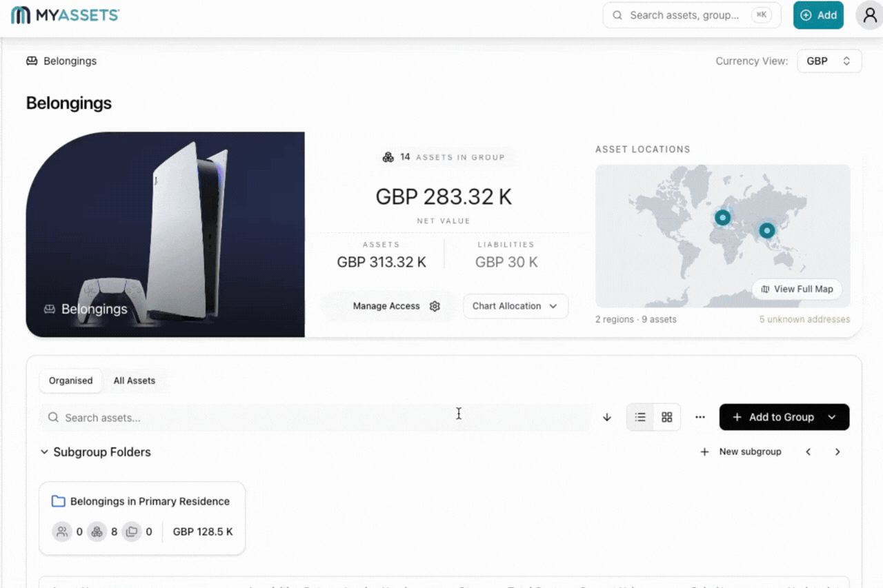Expand the Add to Group dropdown arrow

[832, 417]
